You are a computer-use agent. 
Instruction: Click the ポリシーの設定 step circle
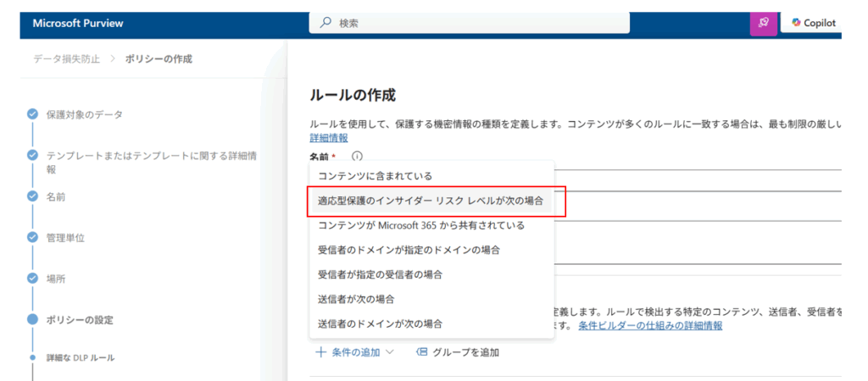pyautogui.click(x=32, y=319)
